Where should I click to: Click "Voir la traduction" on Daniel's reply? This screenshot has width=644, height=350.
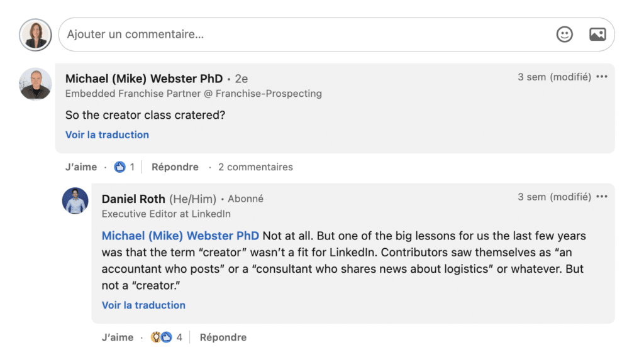click(x=143, y=305)
